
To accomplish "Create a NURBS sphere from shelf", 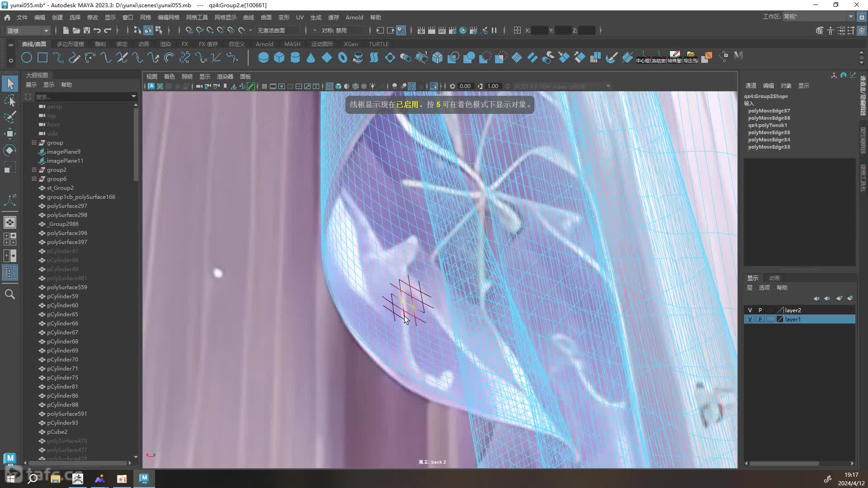I will [263, 57].
